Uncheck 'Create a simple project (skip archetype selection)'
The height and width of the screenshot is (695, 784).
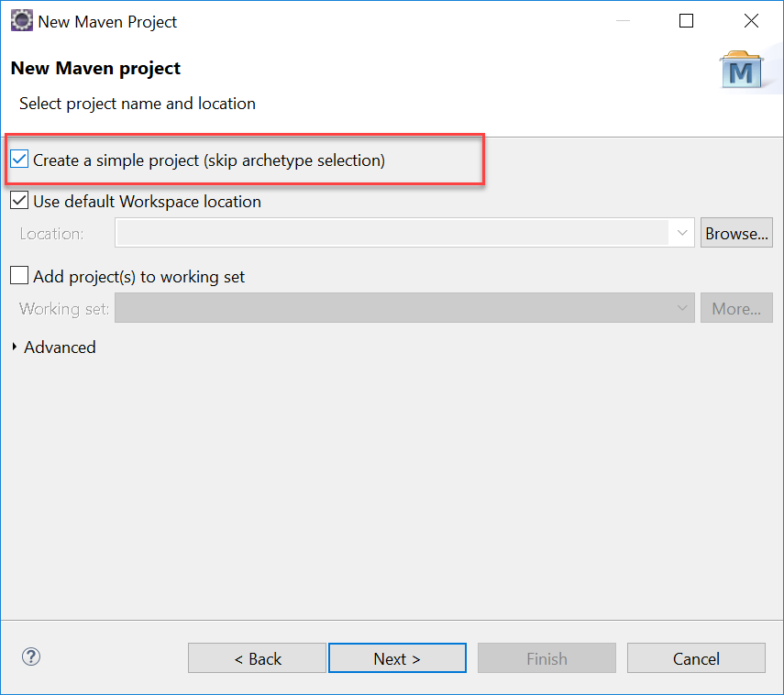coord(18,159)
